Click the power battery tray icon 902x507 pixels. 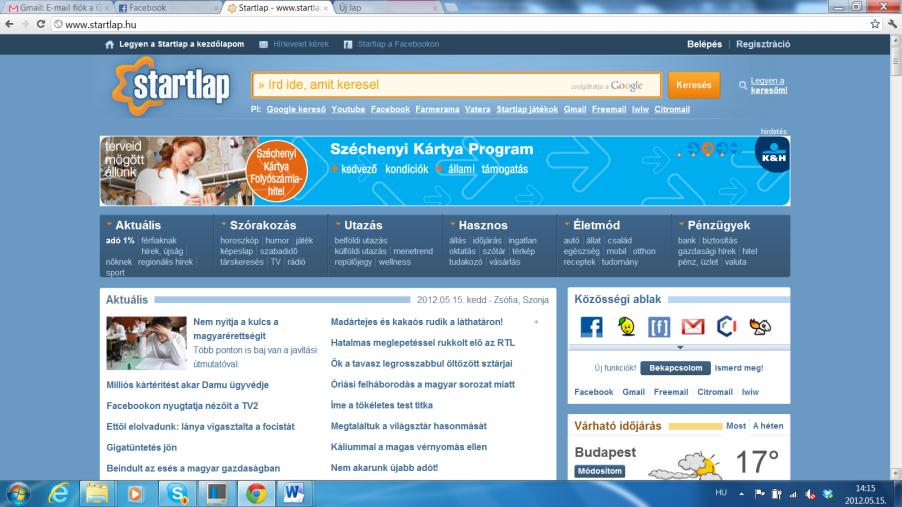[x=777, y=494]
